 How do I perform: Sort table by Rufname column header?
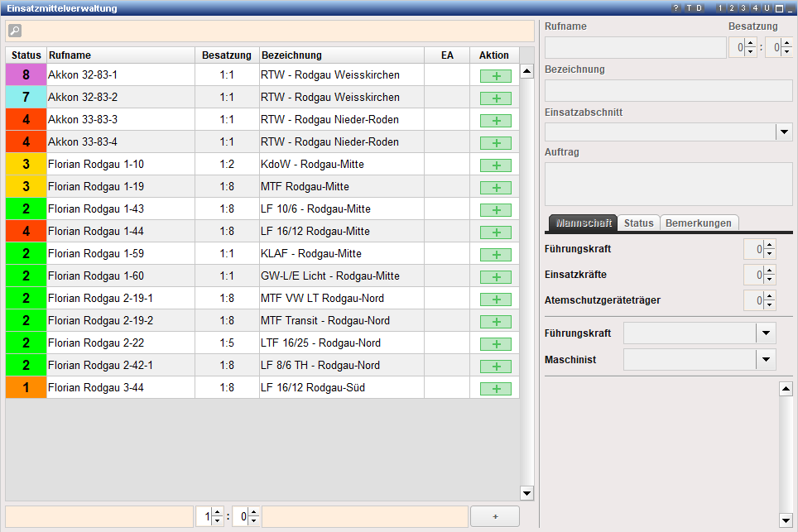click(70, 55)
